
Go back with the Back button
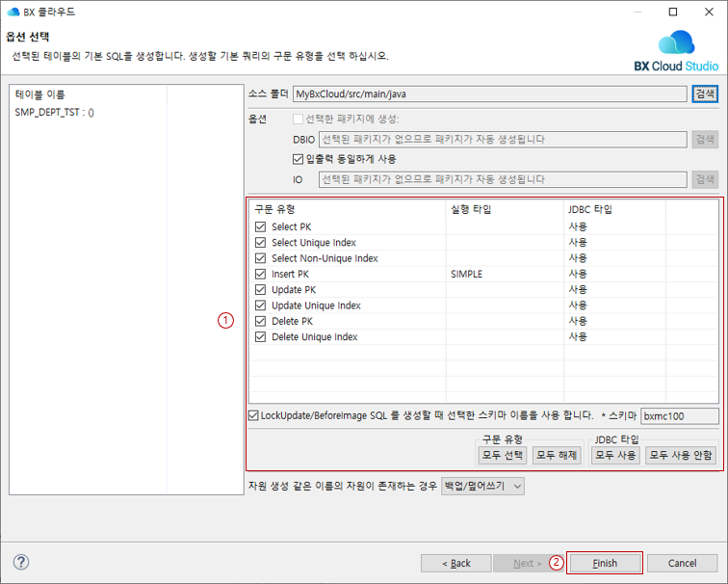click(x=456, y=563)
